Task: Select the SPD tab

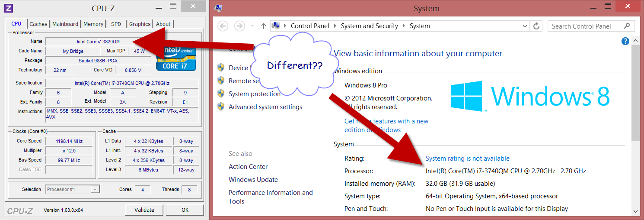Action: click(116, 24)
